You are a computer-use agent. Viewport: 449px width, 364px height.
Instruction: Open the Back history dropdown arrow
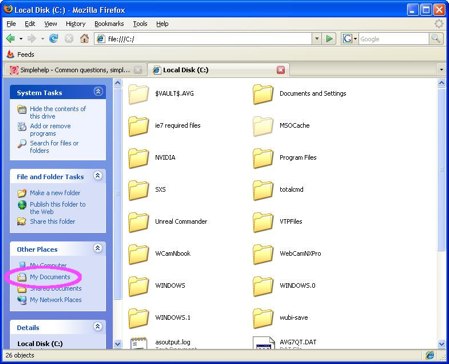[21, 39]
